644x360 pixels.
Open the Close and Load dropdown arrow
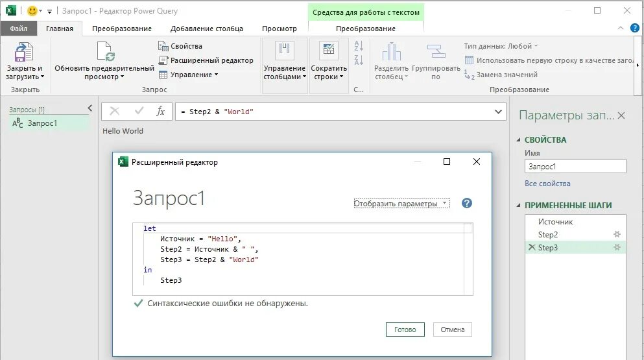tap(42, 77)
